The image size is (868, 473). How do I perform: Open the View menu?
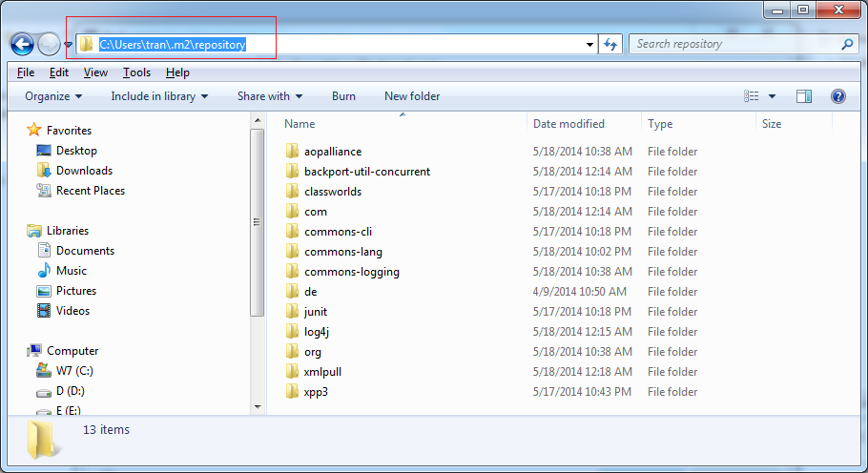coord(95,72)
